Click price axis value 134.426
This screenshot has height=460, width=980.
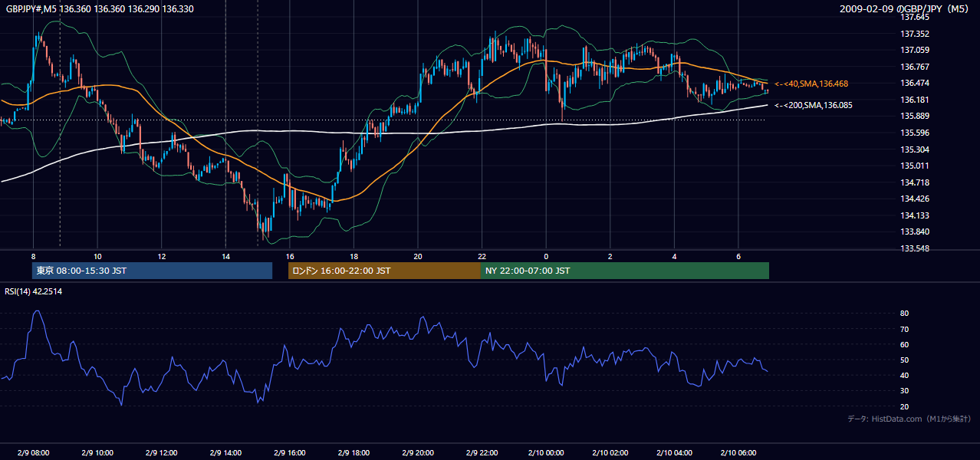(x=915, y=199)
